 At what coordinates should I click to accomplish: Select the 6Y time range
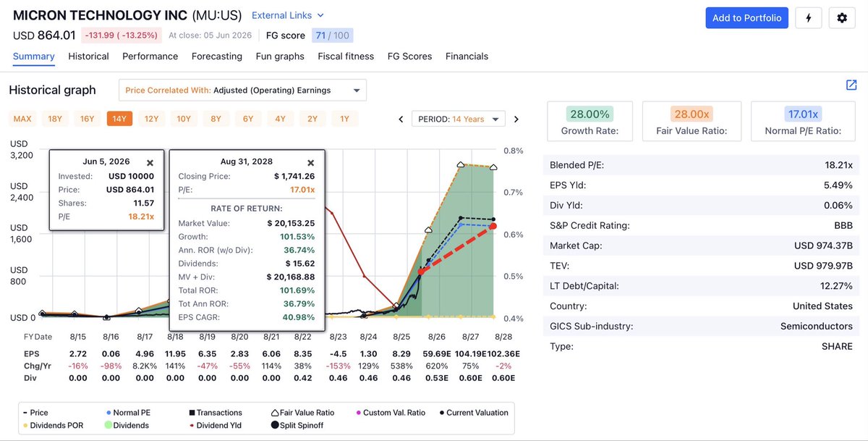tap(248, 119)
